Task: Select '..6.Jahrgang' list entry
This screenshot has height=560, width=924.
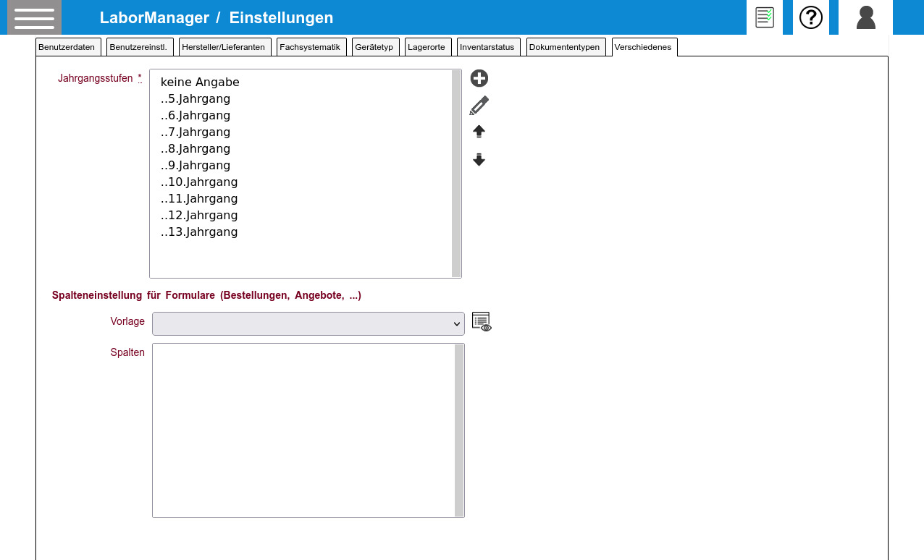Action: pyautogui.click(x=301, y=116)
